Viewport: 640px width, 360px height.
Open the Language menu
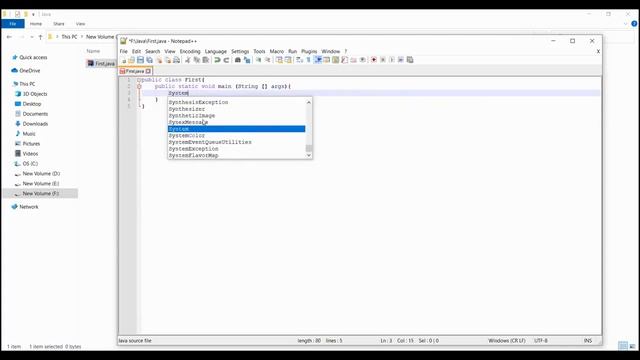pos(216,51)
